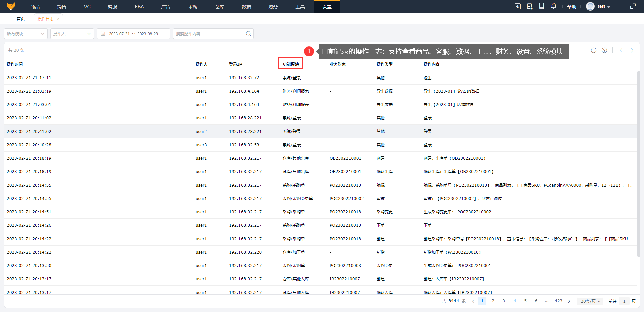The image size is (644, 312).
Task: Toggle fullscreen mode icon
Action: coord(633,6)
